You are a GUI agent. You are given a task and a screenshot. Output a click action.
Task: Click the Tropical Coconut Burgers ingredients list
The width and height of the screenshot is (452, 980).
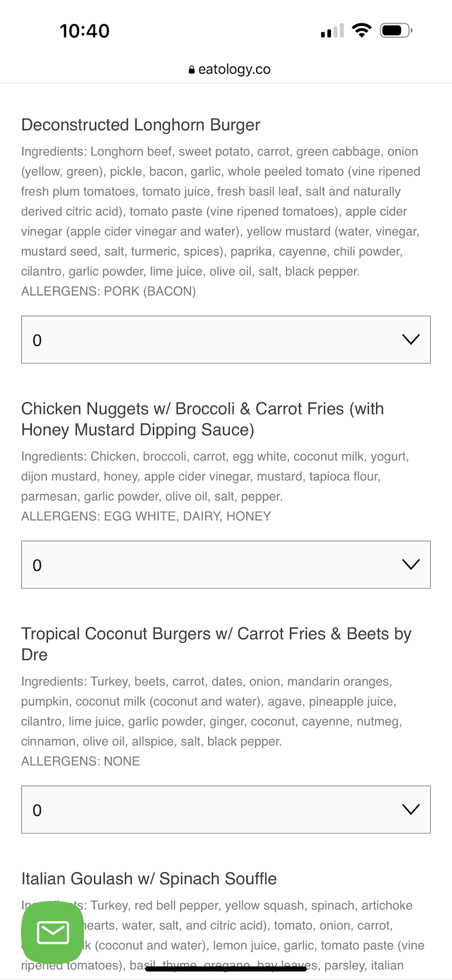click(212, 711)
